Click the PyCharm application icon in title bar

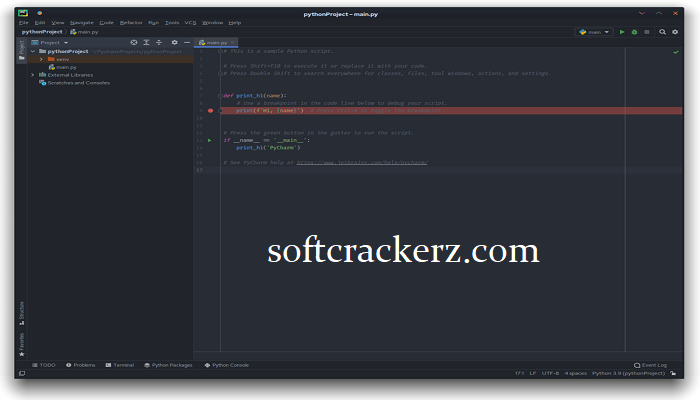tap(23, 13)
